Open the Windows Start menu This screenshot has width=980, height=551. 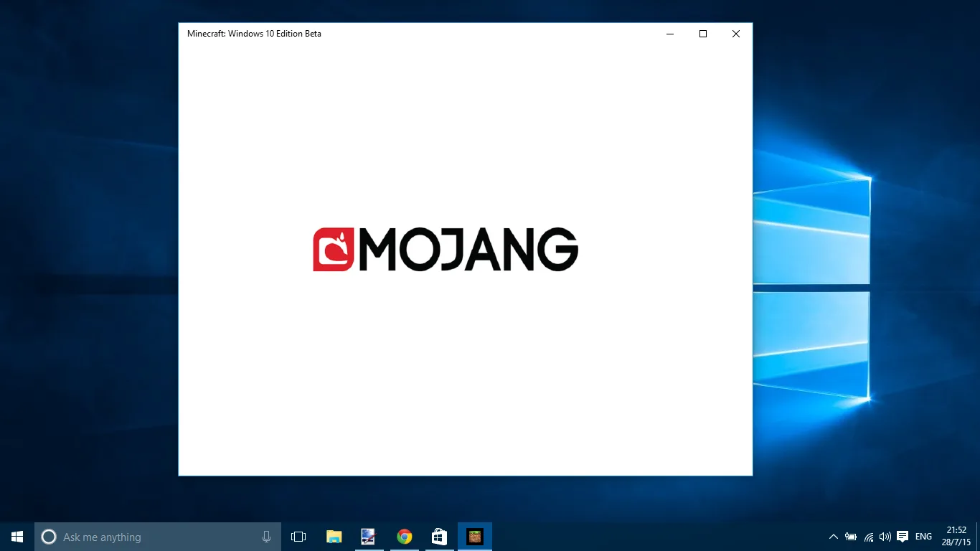click(x=17, y=537)
